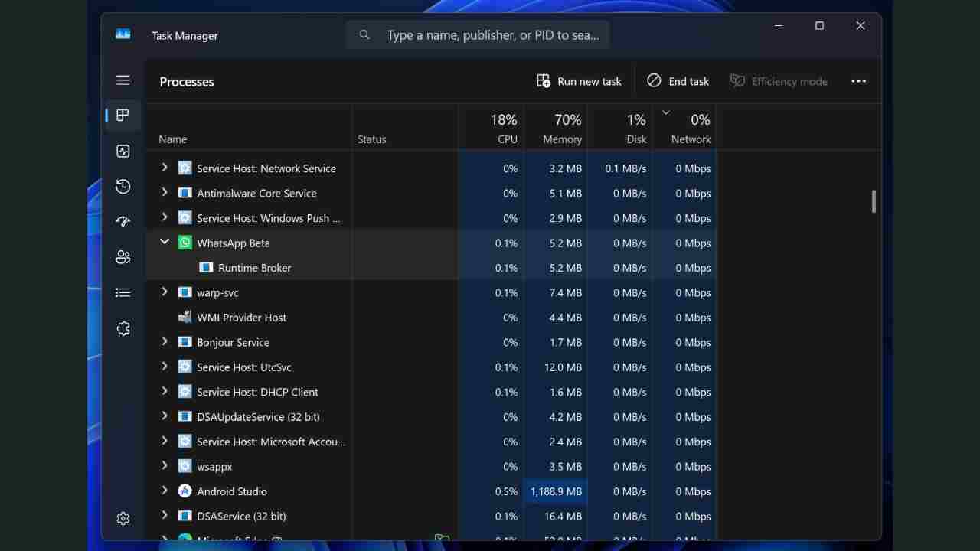
Task: Open the more options ellipsis menu
Action: 858,81
